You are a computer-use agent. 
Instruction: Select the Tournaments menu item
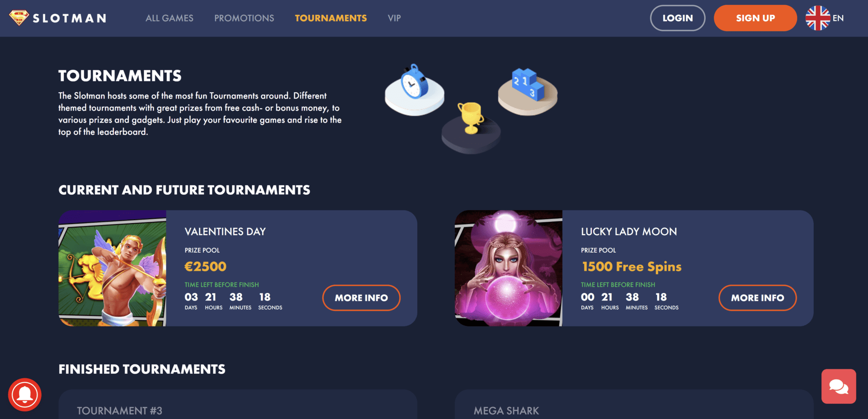pos(331,18)
